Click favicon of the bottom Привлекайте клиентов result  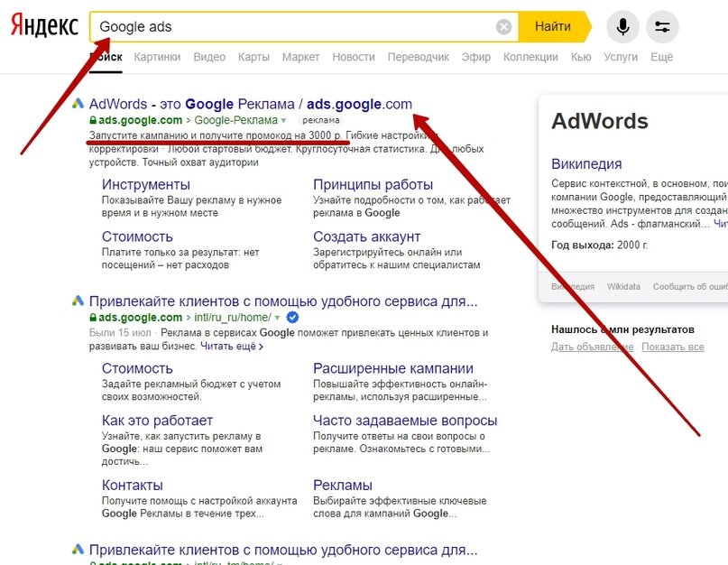(x=78, y=550)
